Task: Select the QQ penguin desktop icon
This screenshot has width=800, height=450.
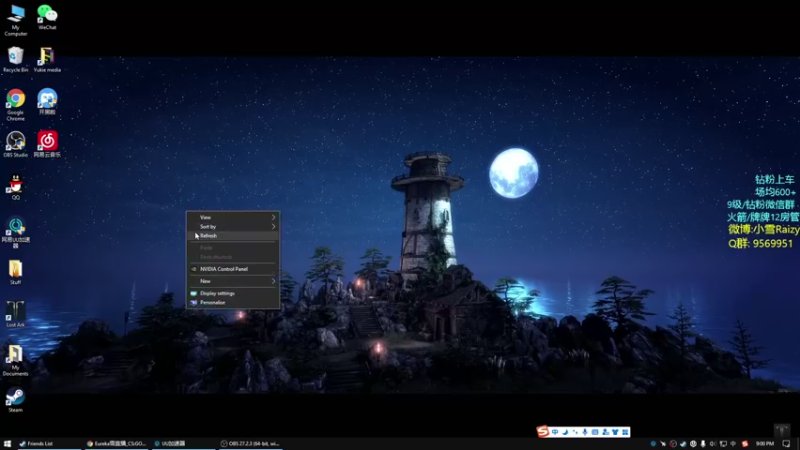Action: click(16, 187)
